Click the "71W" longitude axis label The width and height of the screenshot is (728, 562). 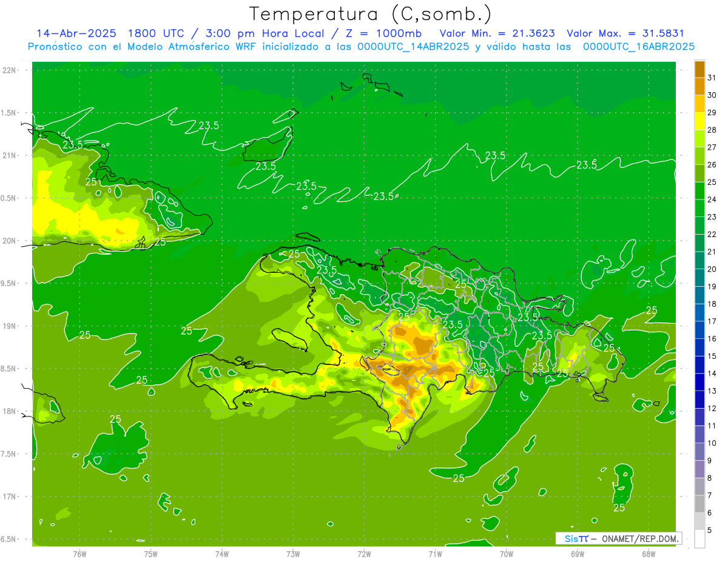click(435, 554)
